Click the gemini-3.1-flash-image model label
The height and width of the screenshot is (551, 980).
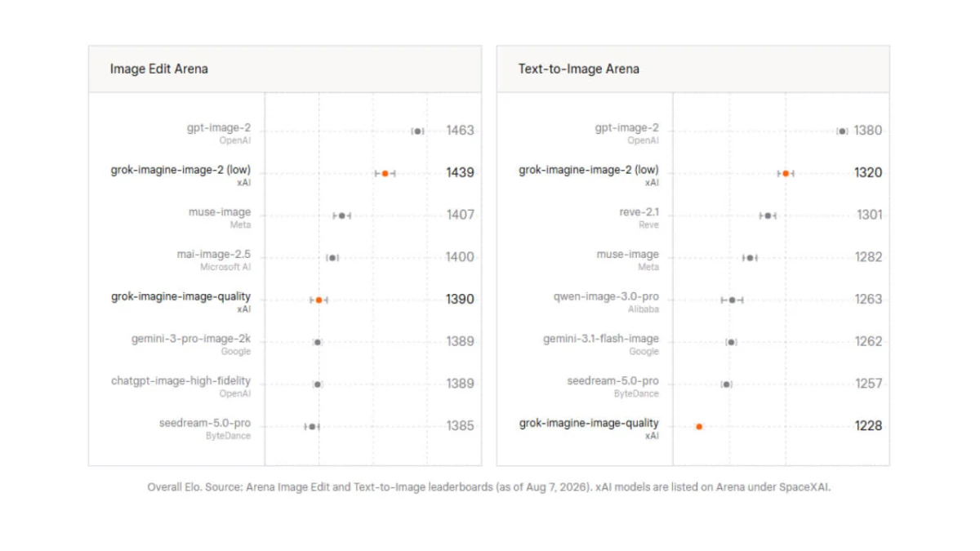[x=601, y=339]
